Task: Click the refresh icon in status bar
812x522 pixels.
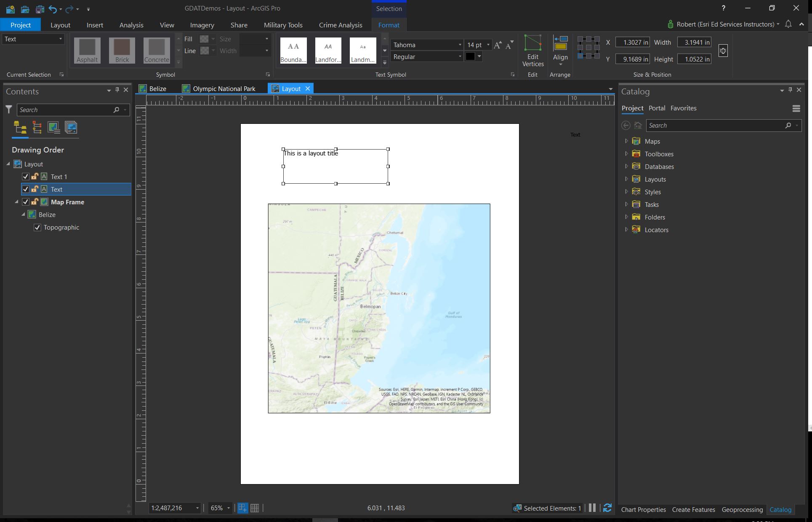Action: (x=607, y=508)
